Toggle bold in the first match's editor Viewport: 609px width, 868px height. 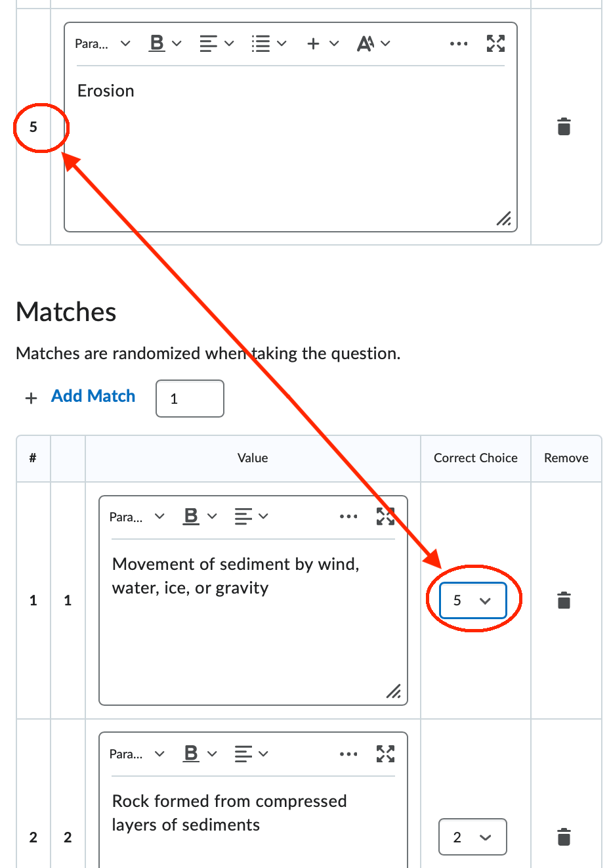[191, 516]
